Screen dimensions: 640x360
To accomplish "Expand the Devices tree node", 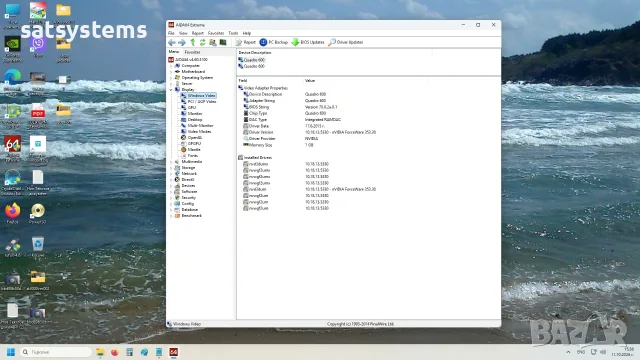I will point(171,186).
